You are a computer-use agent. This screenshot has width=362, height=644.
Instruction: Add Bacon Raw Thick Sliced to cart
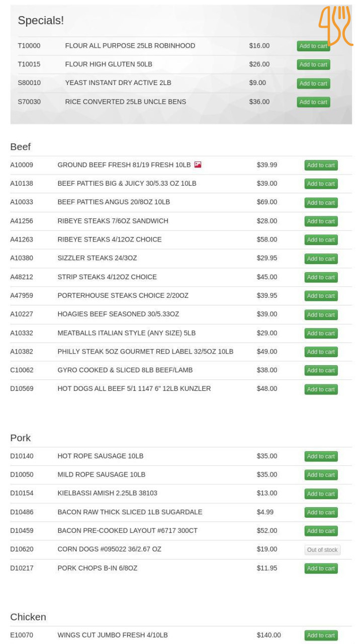tap(321, 512)
